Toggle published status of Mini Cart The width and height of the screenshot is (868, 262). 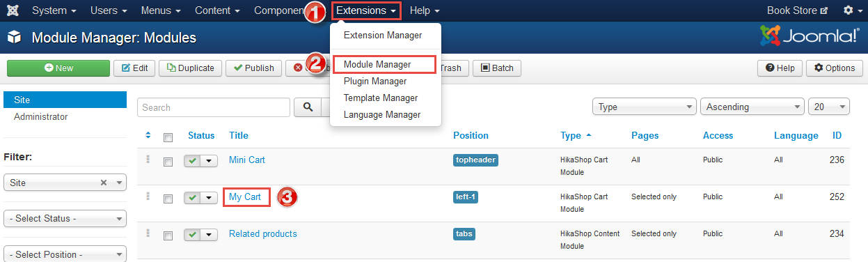pyautogui.click(x=192, y=161)
